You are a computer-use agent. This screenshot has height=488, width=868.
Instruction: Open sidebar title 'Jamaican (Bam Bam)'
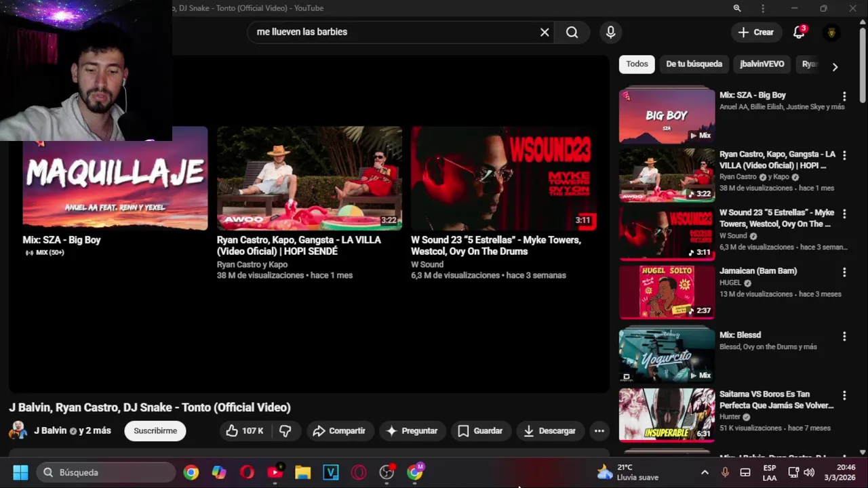tap(758, 270)
